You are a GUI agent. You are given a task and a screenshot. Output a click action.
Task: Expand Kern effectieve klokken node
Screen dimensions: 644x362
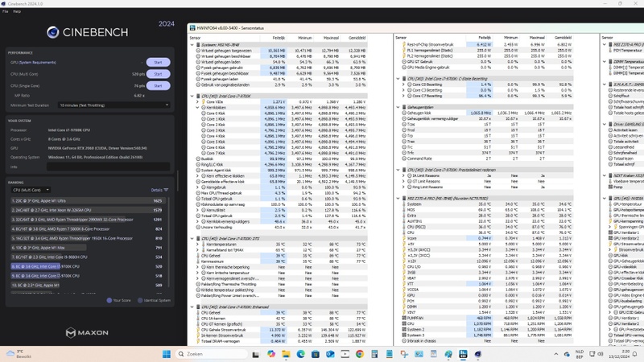pyautogui.click(x=198, y=175)
